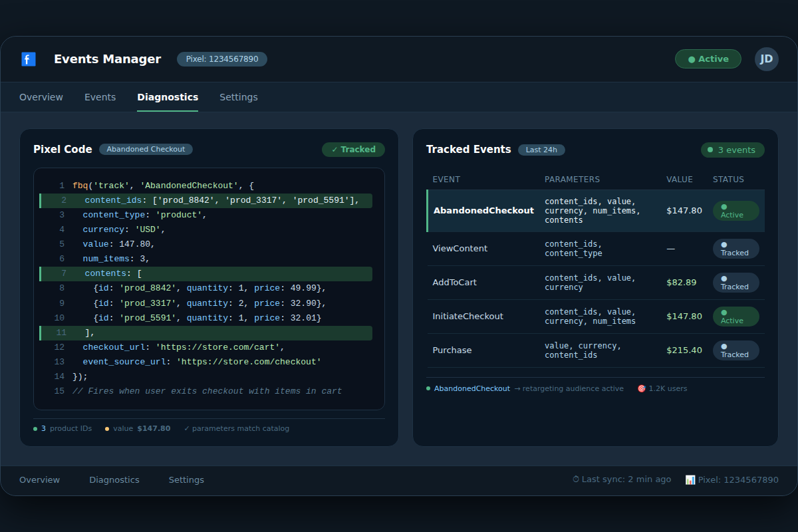This screenshot has height=532, width=798.
Task: Click the code comment on line 15
Action: pos(205,392)
